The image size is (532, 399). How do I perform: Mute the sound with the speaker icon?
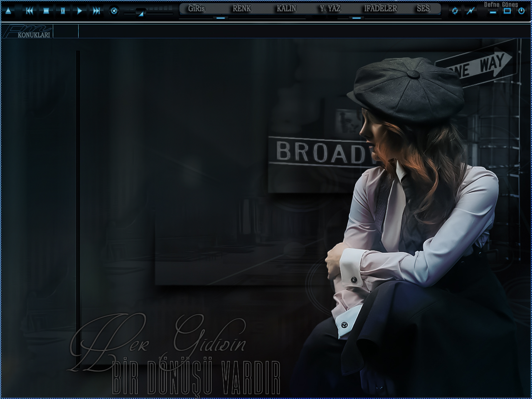[x=114, y=11]
